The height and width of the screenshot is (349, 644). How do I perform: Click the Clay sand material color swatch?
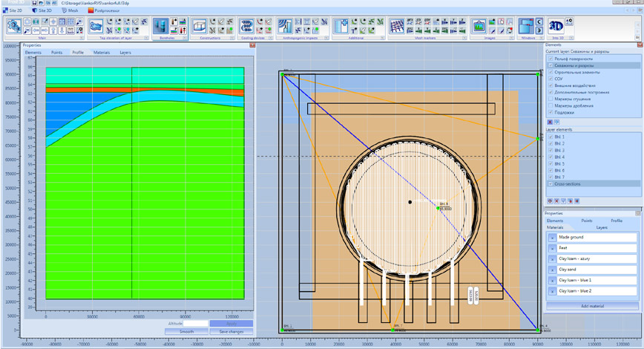(x=553, y=270)
